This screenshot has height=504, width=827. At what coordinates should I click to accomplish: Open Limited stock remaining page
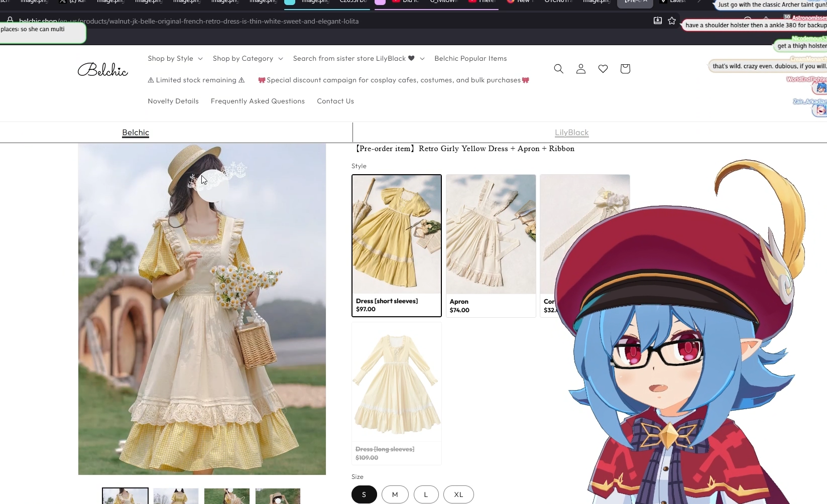coord(196,80)
